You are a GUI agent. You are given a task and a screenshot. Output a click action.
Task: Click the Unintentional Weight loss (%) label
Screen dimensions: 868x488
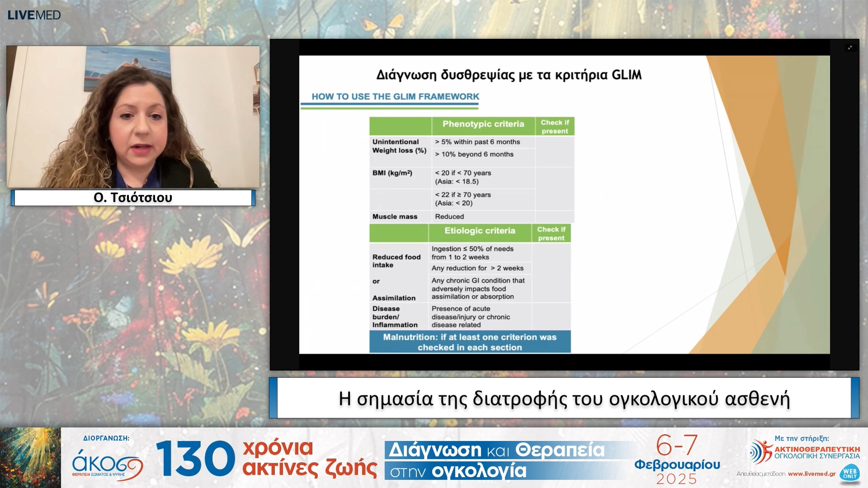coord(399,146)
